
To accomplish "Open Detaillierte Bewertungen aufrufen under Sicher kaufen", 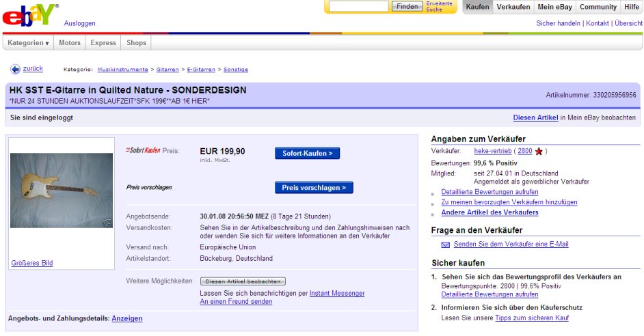I will coord(489,294).
